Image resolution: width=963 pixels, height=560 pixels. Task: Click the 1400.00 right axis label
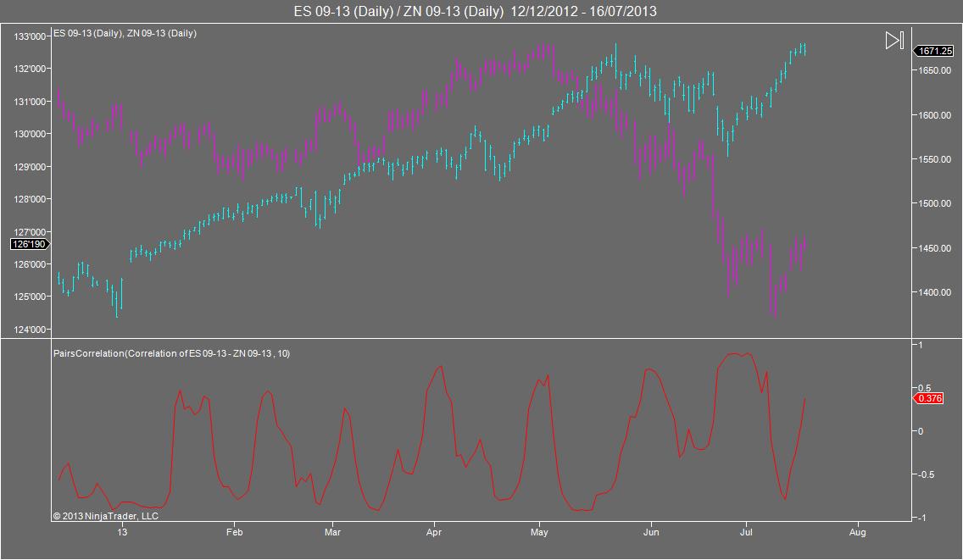click(934, 293)
